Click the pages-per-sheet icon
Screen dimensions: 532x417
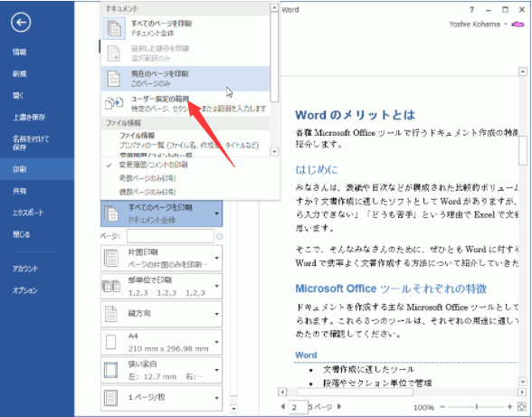(x=111, y=398)
